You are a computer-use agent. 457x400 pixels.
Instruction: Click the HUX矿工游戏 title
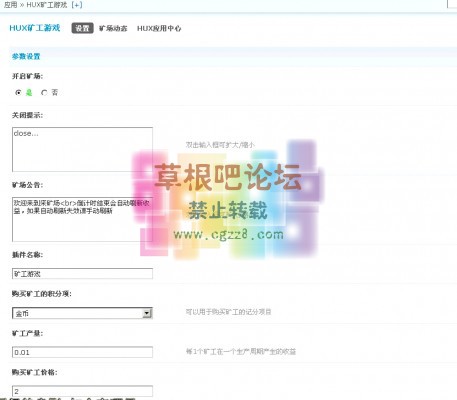click(35, 28)
